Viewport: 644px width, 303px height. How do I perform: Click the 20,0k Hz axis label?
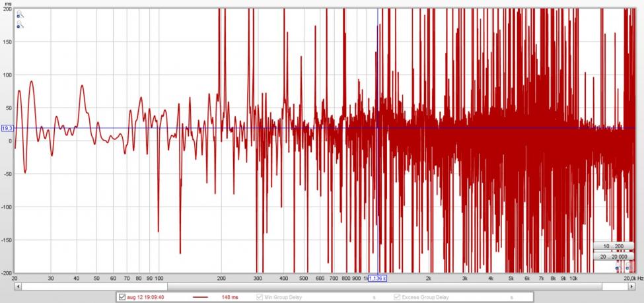(633, 279)
